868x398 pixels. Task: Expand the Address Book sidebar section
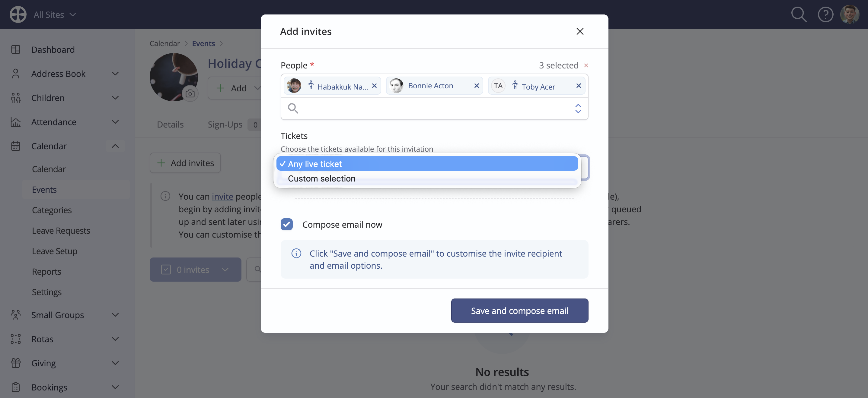click(115, 74)
